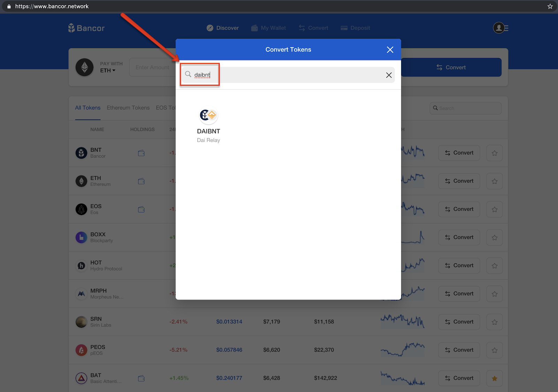
Task: Click the Ethereum pay-with coin icon
Action: pyautogui.click(x=85, y=67)
